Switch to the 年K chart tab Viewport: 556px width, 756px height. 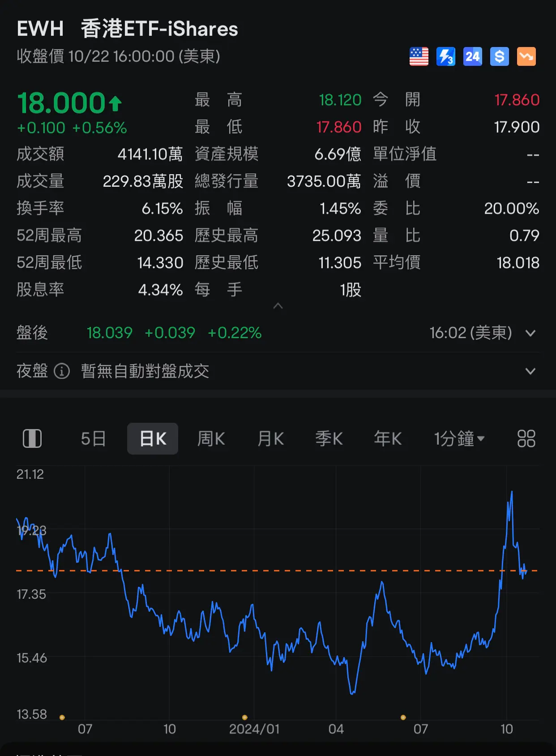click(388, 438)
